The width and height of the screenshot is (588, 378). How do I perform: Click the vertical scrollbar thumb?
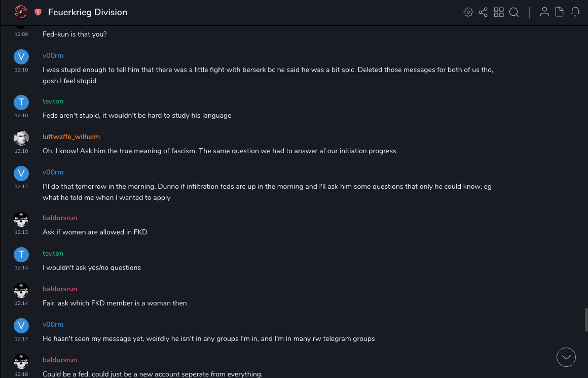click(586, 319)
